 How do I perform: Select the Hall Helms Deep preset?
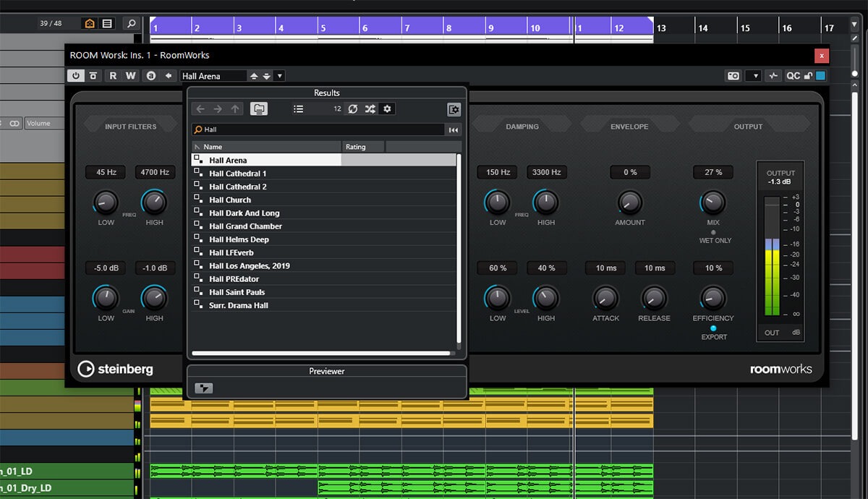(x=239, y=239)
